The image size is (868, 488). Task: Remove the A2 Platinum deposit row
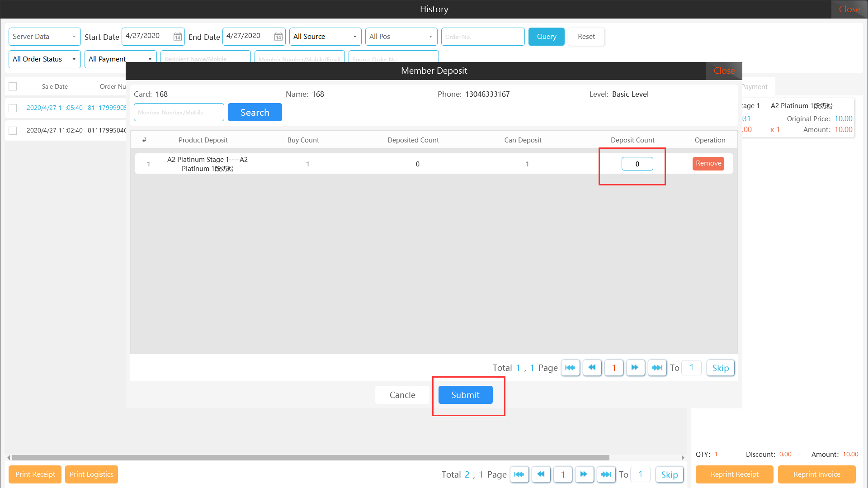click(x=708, y=163)
